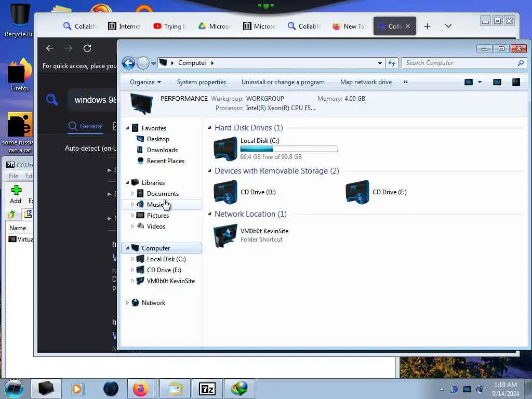
Task: Switch to New Tab browser tab
Action: click(349, 26)
